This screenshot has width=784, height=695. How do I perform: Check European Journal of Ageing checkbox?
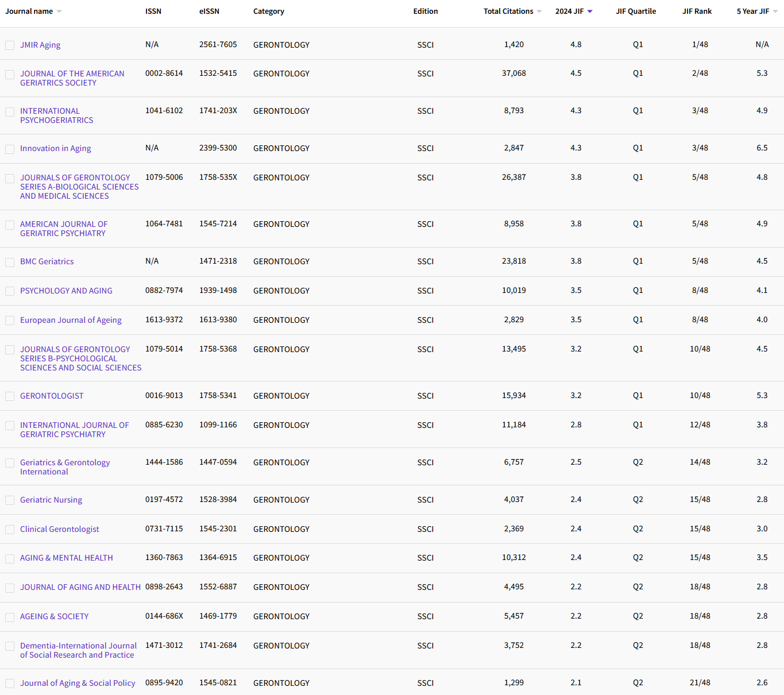10,321
